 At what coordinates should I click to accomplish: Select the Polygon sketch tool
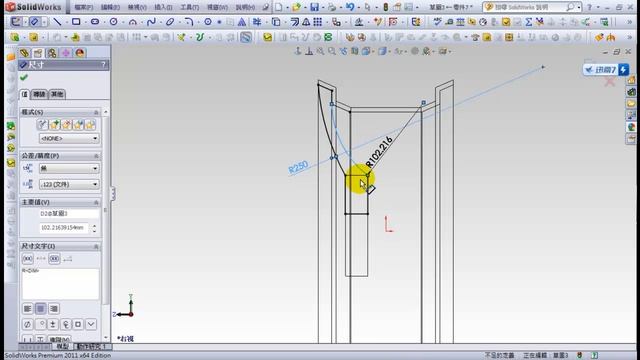(x=208, y=22)
